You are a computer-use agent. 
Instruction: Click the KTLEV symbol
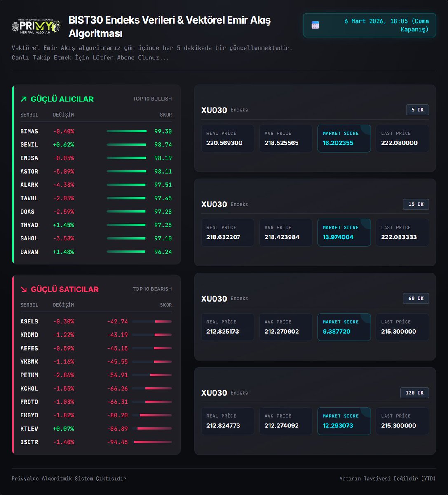click(29, 429)
